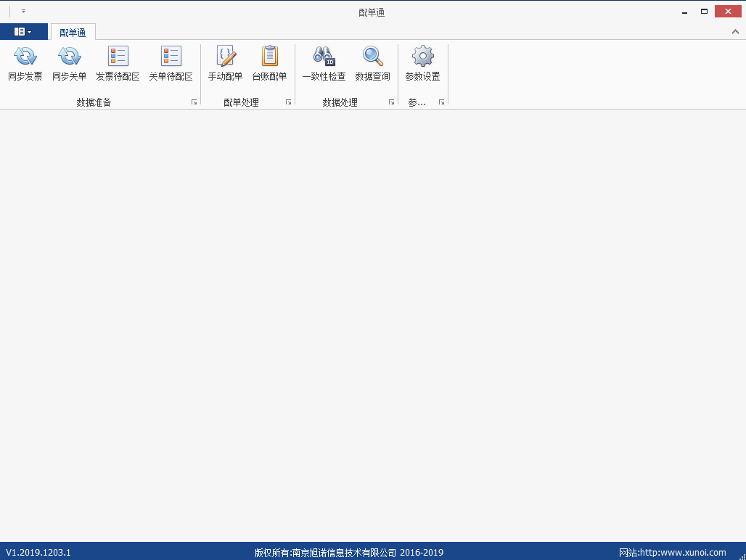Open 数据查询 magnifier search
This screenshot has width=746, height=560.
tap(372, 63)
